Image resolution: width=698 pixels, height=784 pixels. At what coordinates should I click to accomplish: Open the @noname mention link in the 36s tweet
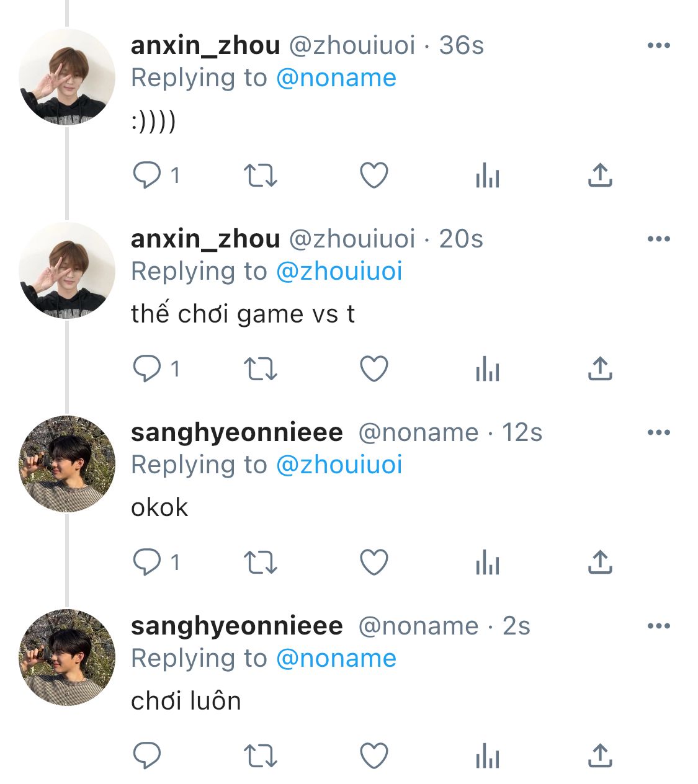click(x=336, y=78)
